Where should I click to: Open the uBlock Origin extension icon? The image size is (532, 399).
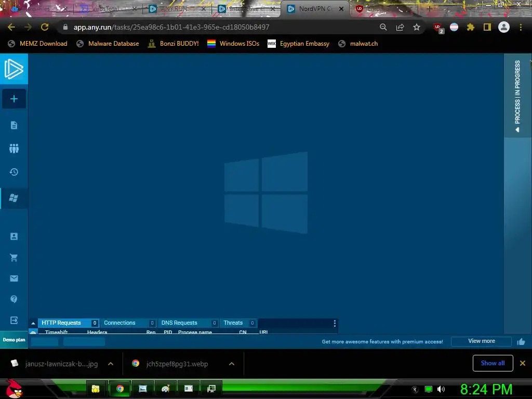pyautogui.click(x=438, y=28)
